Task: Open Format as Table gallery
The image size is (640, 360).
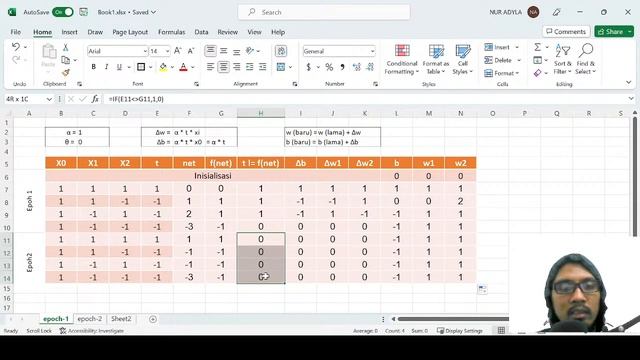Action: coord(436,60)
